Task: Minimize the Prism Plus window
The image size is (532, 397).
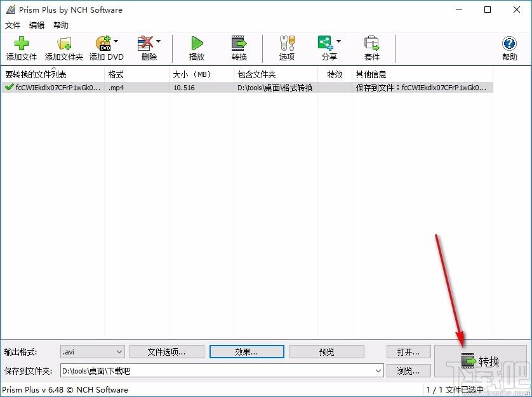Action: tap(459, 10)
